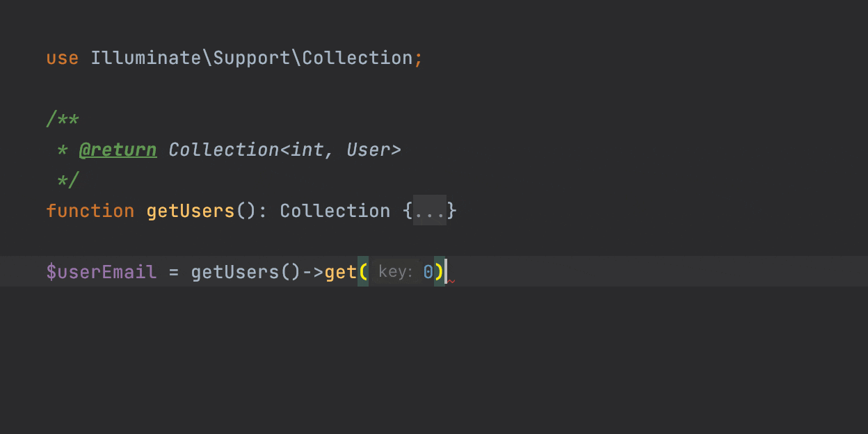Viewport: 868px width, 434px height.
Task: Click Collection in the @return annotation
Action: (224, 150)
